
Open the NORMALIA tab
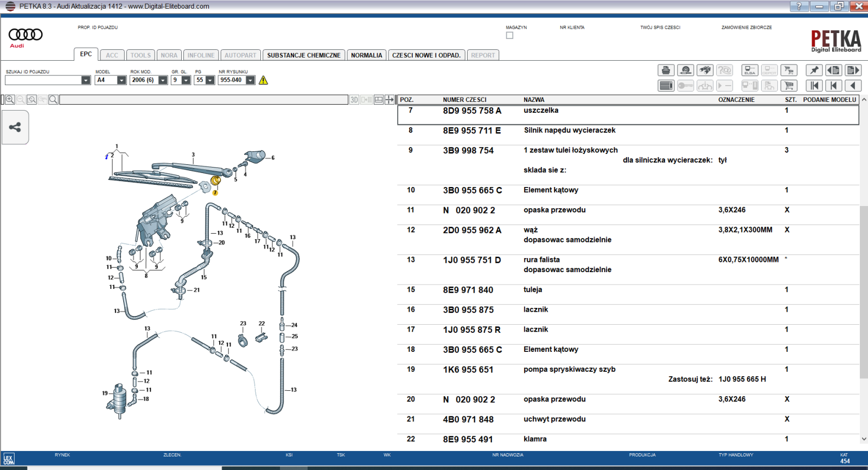[x=367, y=55]
